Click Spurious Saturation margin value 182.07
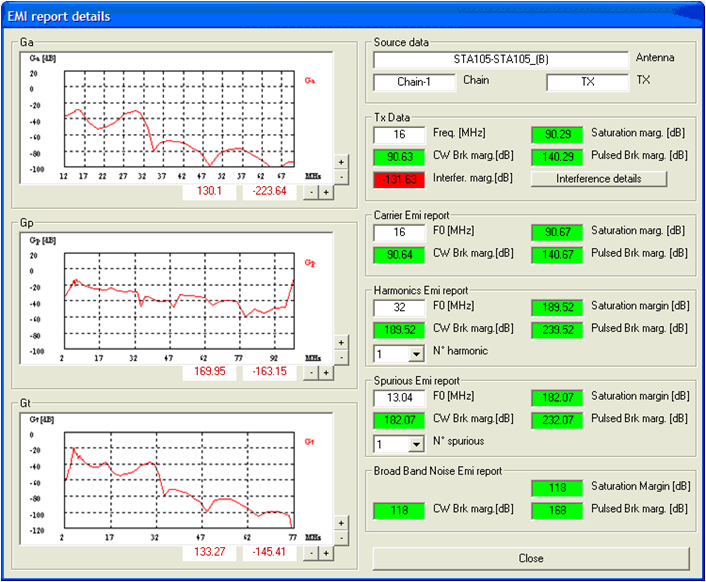706x582 pixels. [x=557, y=398]
